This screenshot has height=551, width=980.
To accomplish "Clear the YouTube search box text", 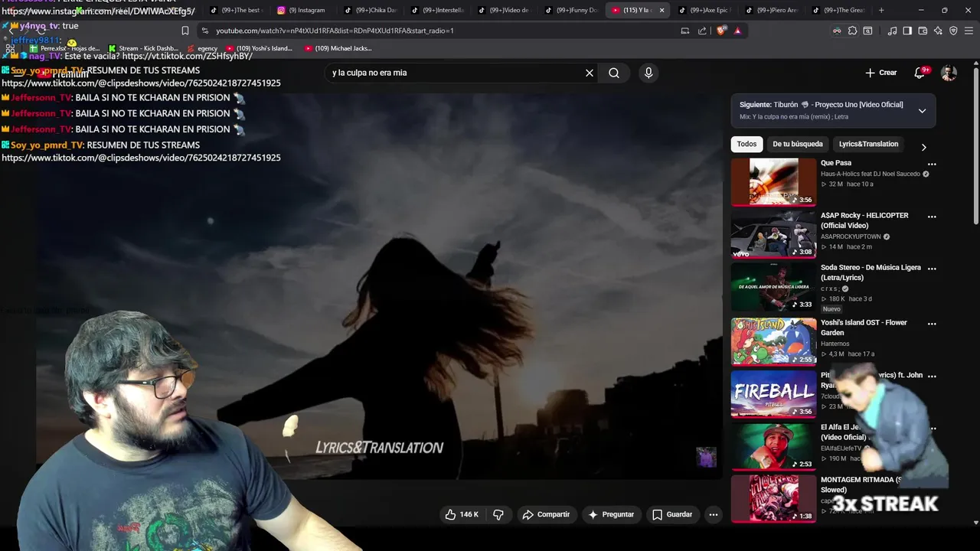I will tap(590, 73).
